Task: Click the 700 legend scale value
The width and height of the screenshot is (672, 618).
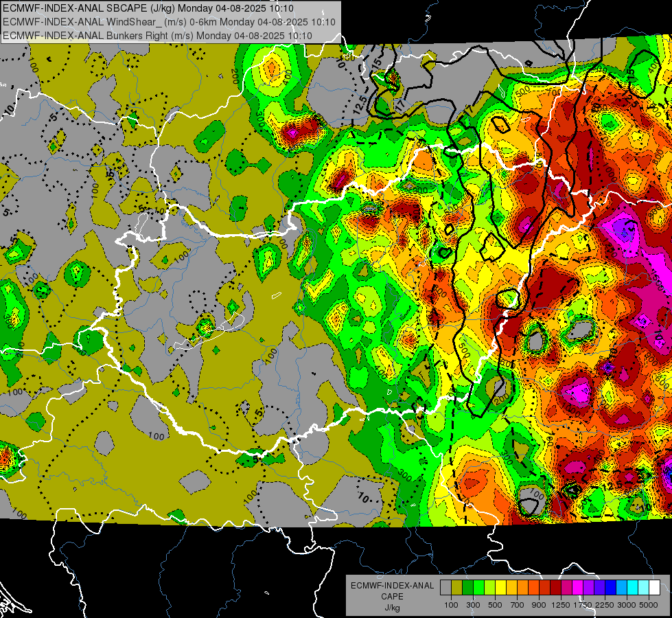Action: pos(518,605)
